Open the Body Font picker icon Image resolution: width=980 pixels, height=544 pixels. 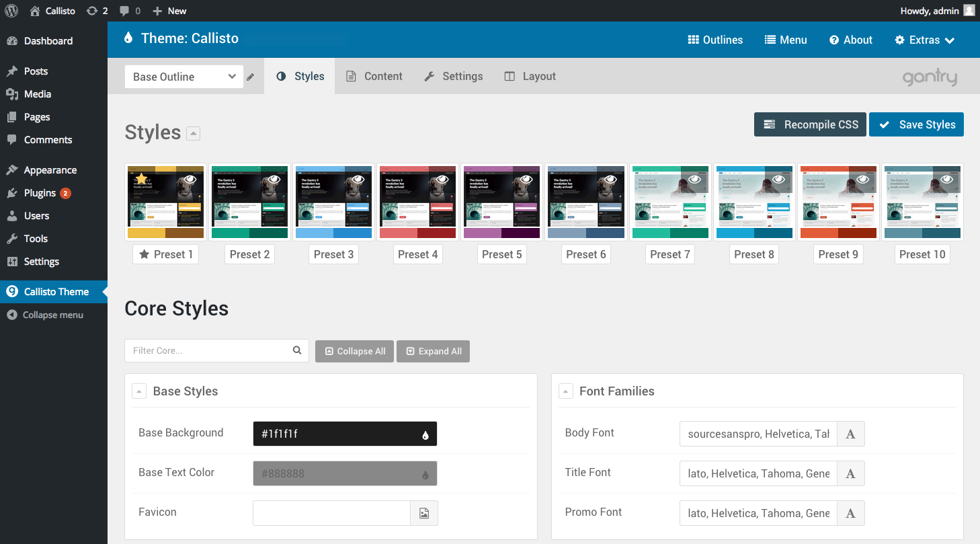[x=850, y=433]
